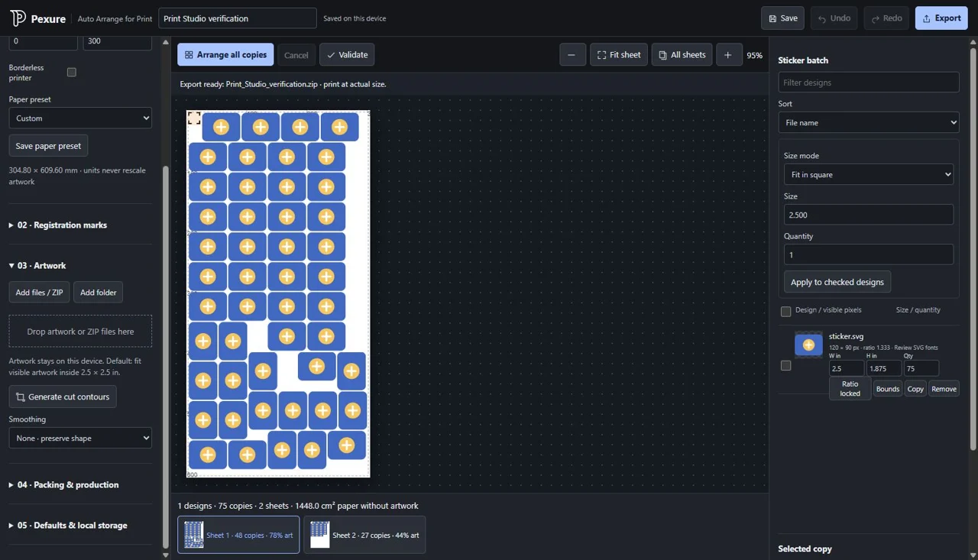
Task: Open the Smoothing dropdown
Action: [x=80, y=439]
